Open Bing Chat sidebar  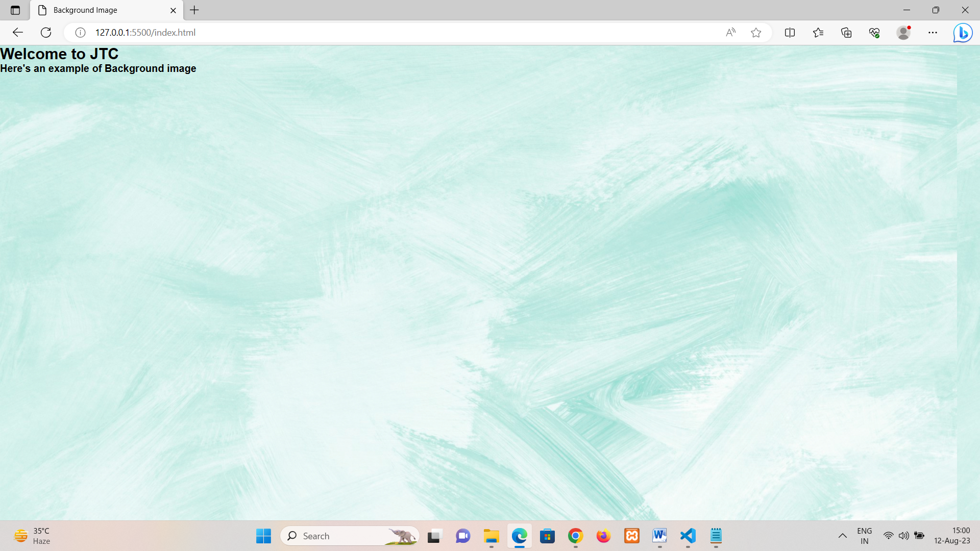click(x=963, y=33)
